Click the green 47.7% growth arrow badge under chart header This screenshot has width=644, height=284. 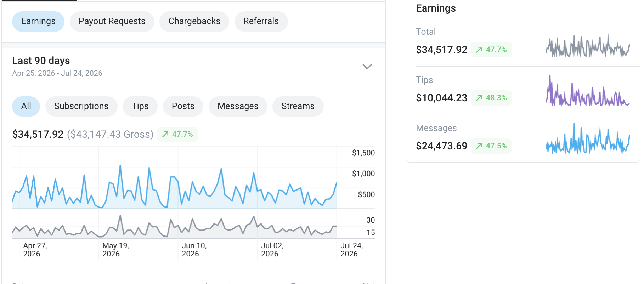pyautogui.click(x=177, y=134)
